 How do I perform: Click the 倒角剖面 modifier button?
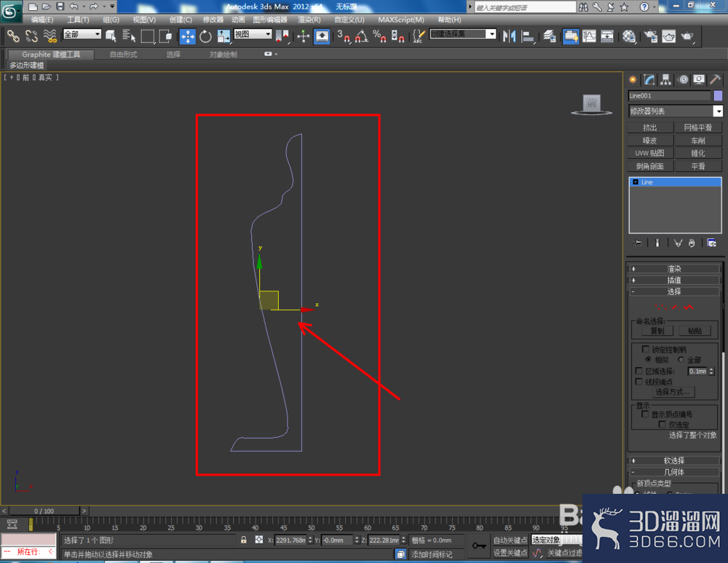(x=650, y=166)
